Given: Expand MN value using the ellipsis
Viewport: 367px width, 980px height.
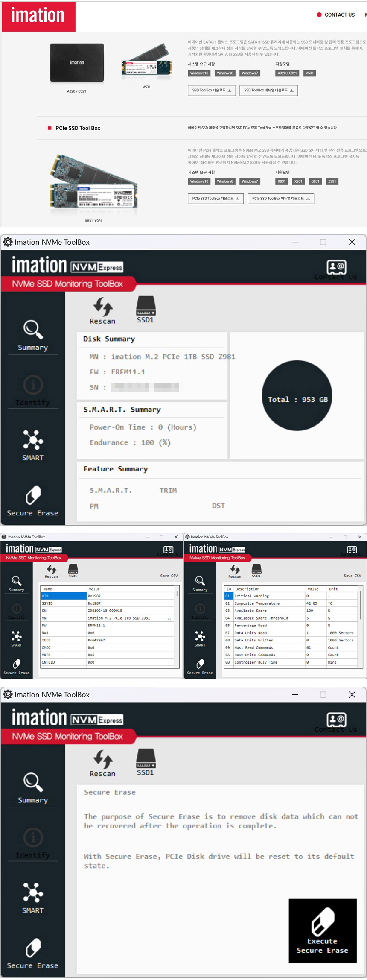Looking at the screenshot, I should pyautogui.click(x=168, y=618).
